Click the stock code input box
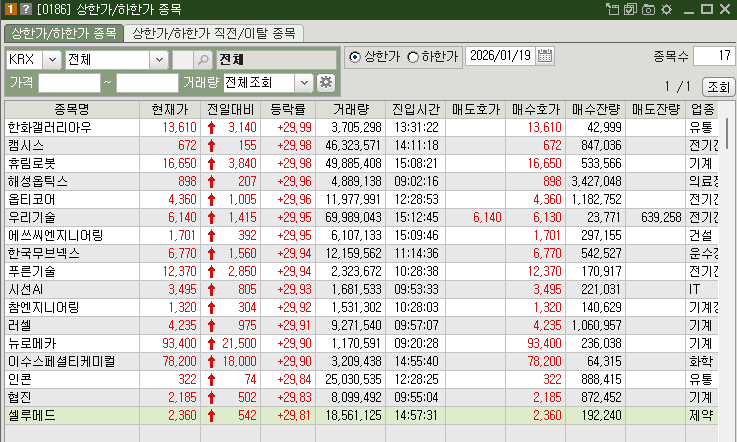 pos(182,60)
